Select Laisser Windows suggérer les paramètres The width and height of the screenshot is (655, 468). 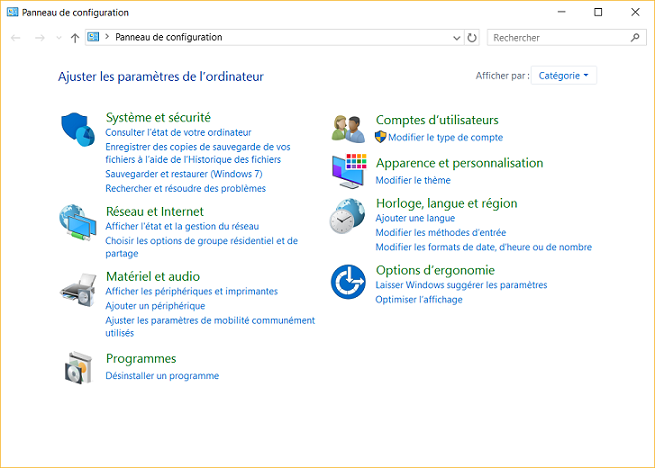461,285
